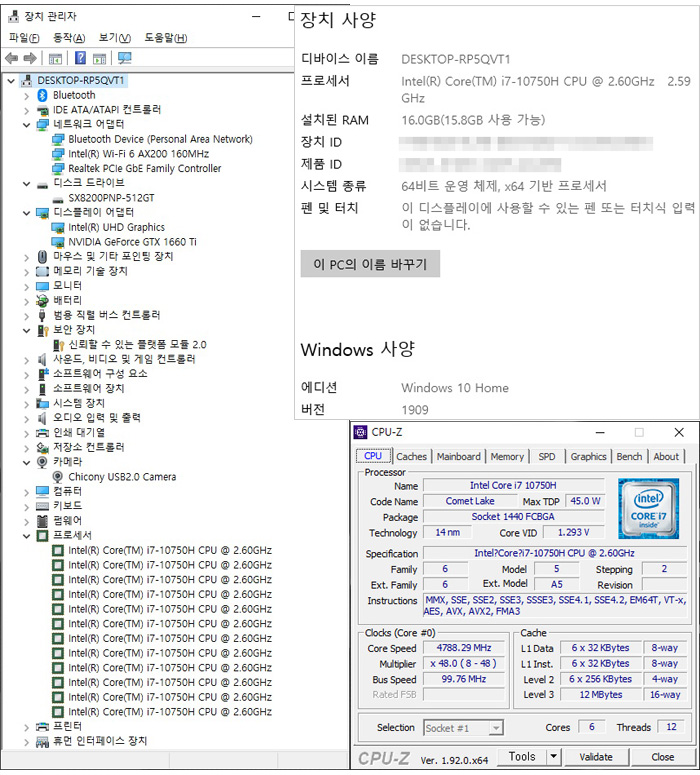Click the blue Help question mark icon
Image resolution: width=700 pixels, height=775 pixels.
coord(80,58)
